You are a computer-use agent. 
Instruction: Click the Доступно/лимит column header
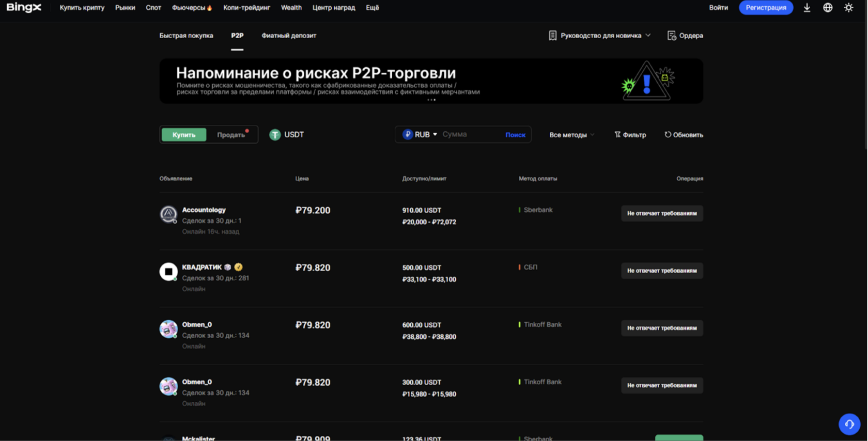(x=424, y=178)
